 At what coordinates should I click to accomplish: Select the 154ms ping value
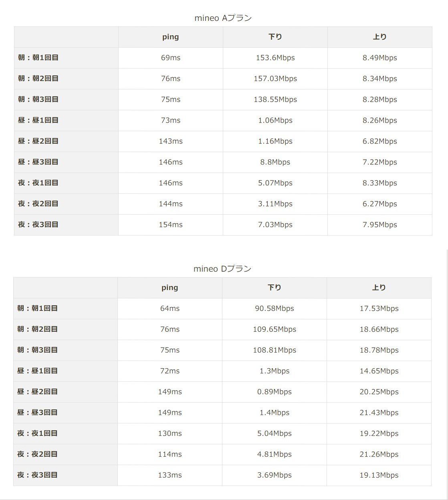pos(170,225)
